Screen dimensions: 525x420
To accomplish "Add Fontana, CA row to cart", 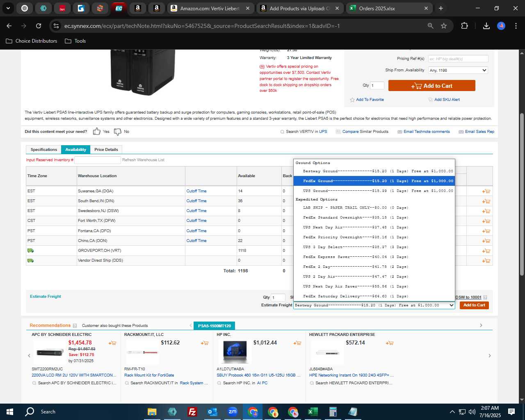I will [486, 231].
